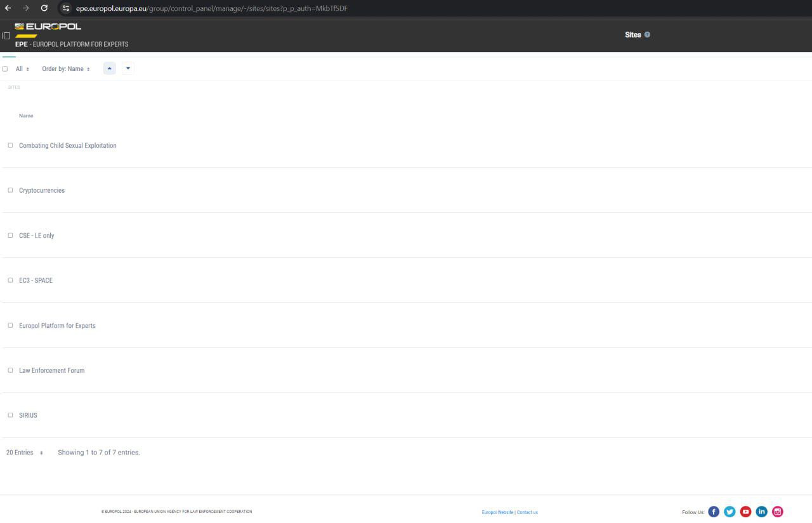This screenshot has width=812, height=523.
Task: Check the Cryptocurrencies site checkbox
Action: click(10, 190)
